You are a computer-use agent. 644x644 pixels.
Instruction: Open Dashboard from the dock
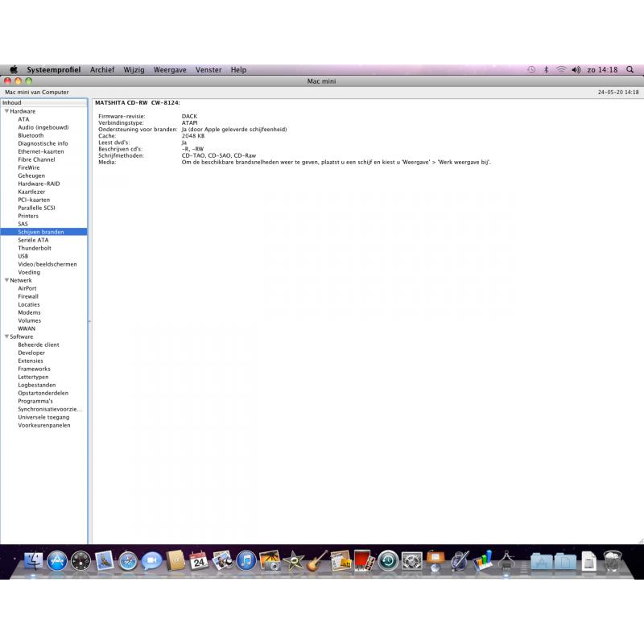(x=81, y=560)
